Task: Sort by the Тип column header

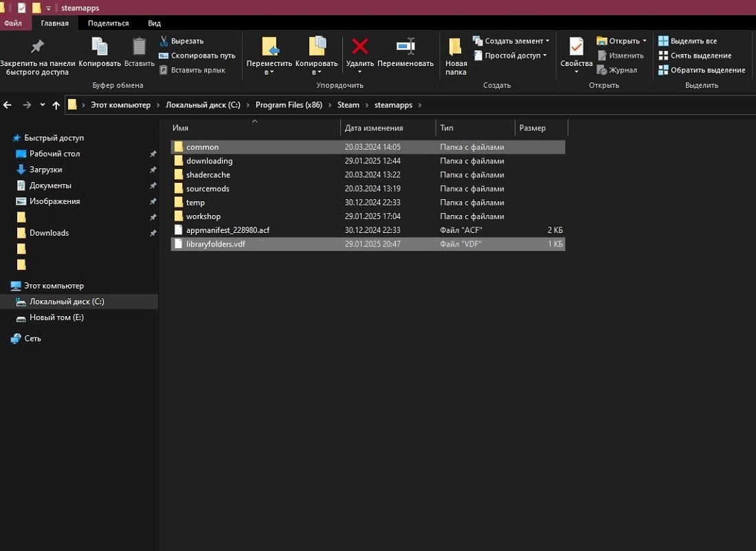Action: [x=476, y=128]
